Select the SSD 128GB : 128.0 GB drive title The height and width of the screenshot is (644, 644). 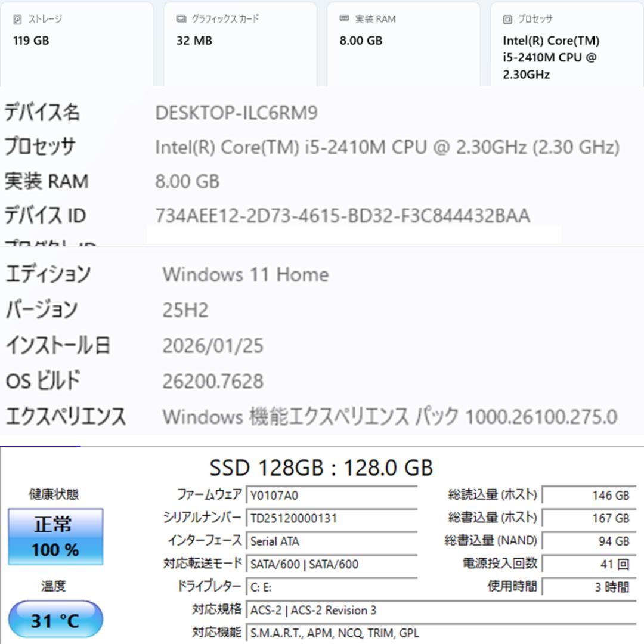(322, 468)
